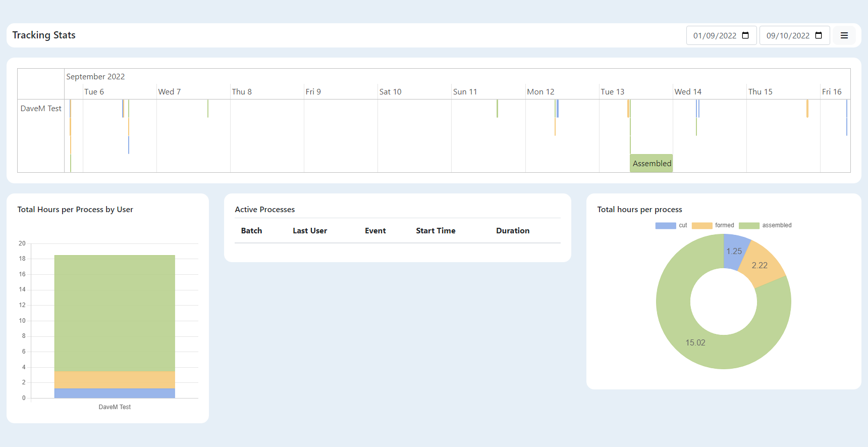Screen dimensions: 868x447
Task: Toggle the formed legend item
Action: (x=713, y=225)
